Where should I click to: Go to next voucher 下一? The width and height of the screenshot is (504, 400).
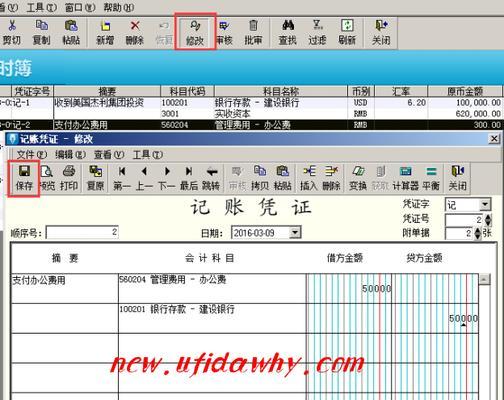(x=166, y=178)
